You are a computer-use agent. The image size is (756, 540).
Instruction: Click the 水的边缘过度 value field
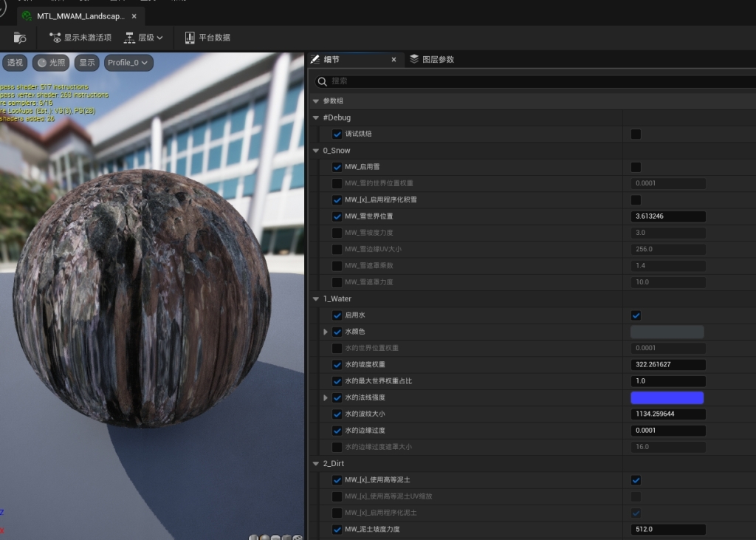[668, 431]
